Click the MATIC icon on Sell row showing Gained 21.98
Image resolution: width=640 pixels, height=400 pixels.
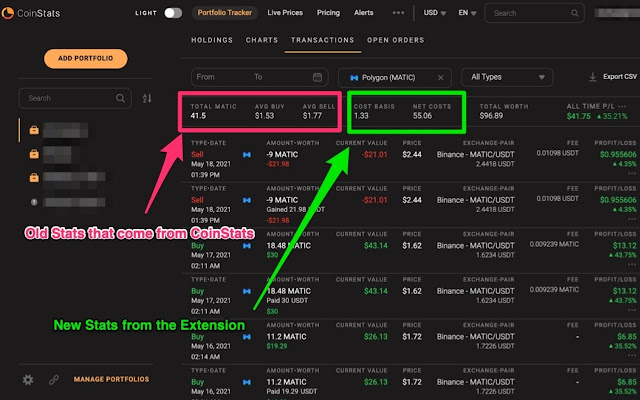(x=247, y=200)
